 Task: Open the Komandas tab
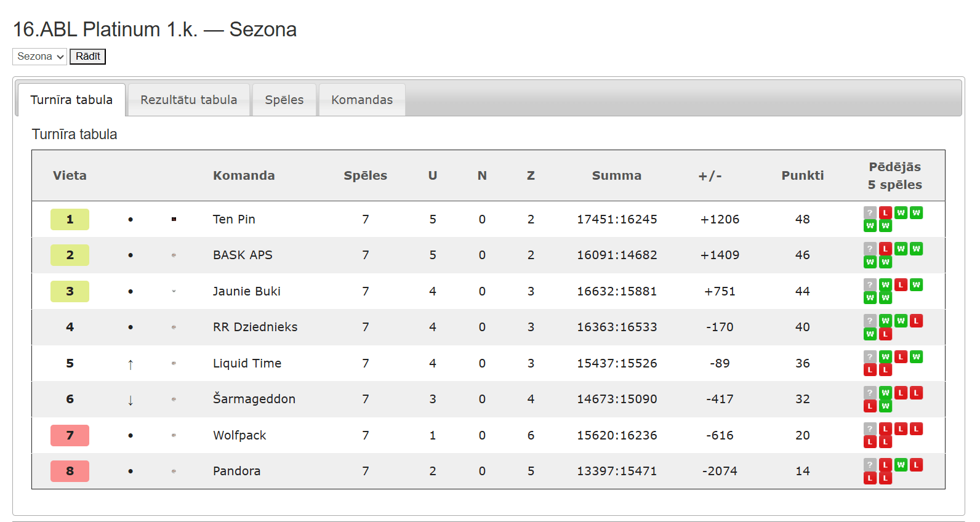click(362, 100)
